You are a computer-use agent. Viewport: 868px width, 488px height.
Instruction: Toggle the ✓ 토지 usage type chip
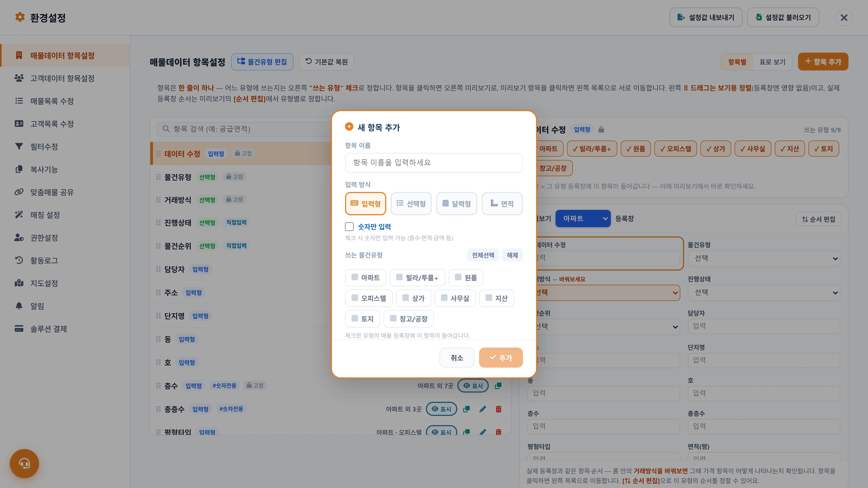(823, 149)
